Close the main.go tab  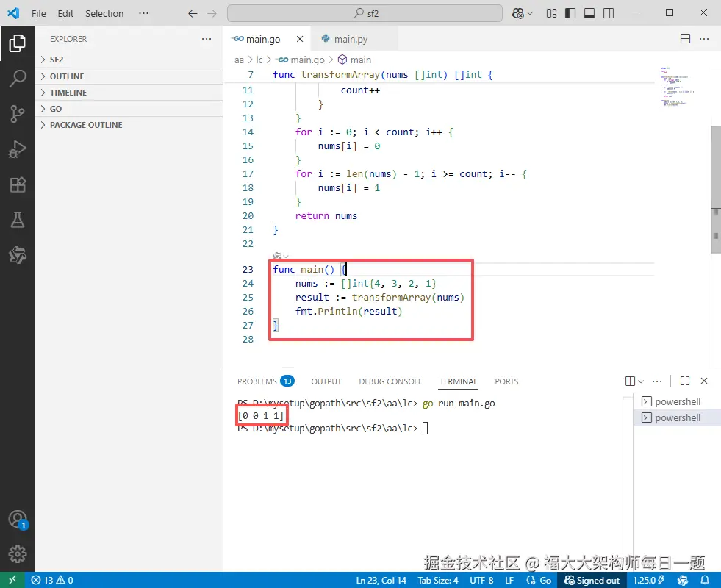point(300,39)
